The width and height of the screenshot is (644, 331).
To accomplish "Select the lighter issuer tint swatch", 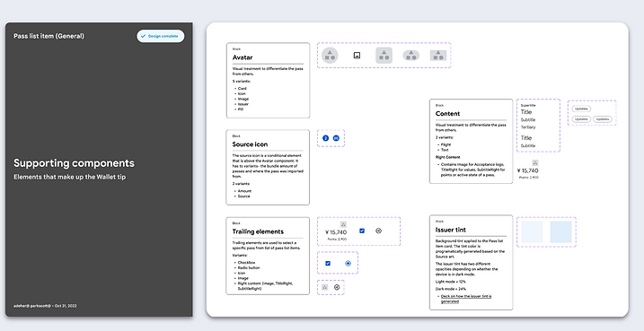I will [x=533, y=232].
